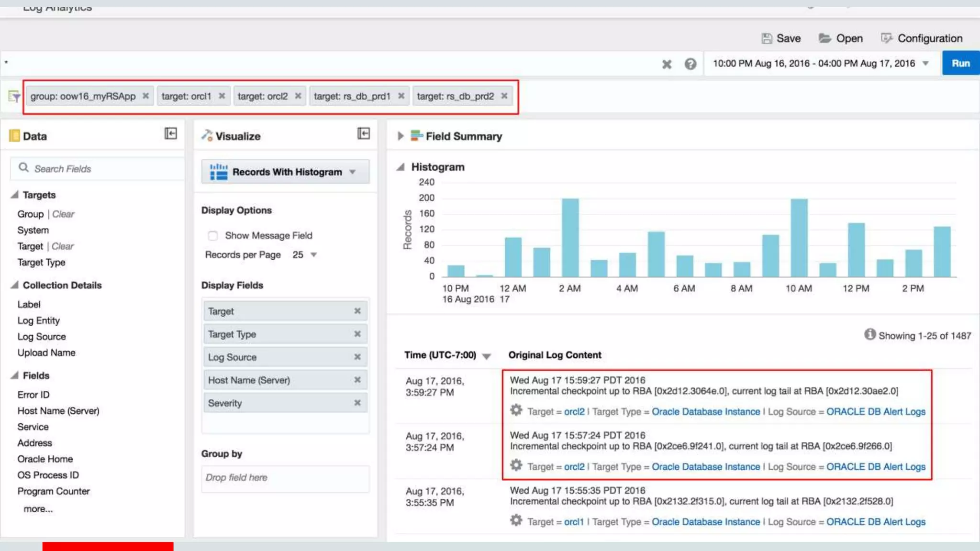Collapse the Data panel with its arrow icon

point(171,133)
